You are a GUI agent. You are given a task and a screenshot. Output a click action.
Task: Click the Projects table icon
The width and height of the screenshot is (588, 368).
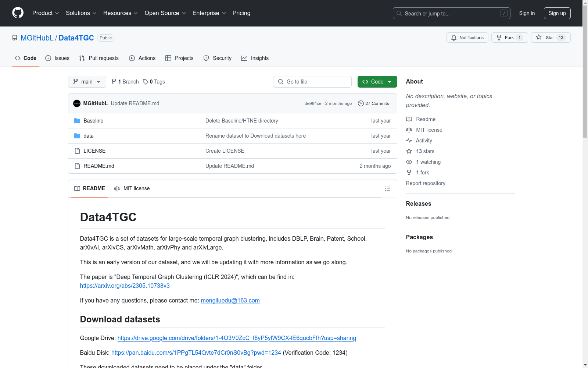[168, 58]
